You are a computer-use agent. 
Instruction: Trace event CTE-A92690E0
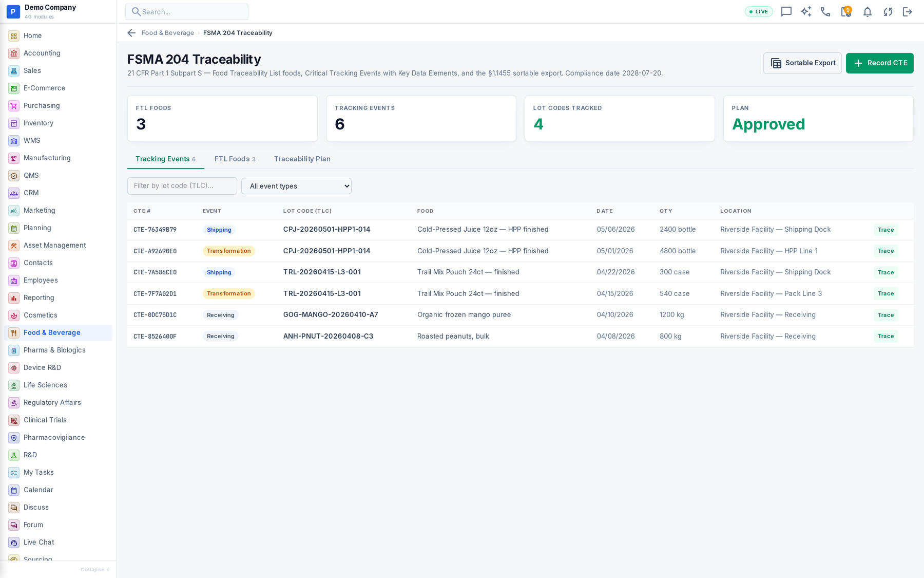[x=885, y=251]
